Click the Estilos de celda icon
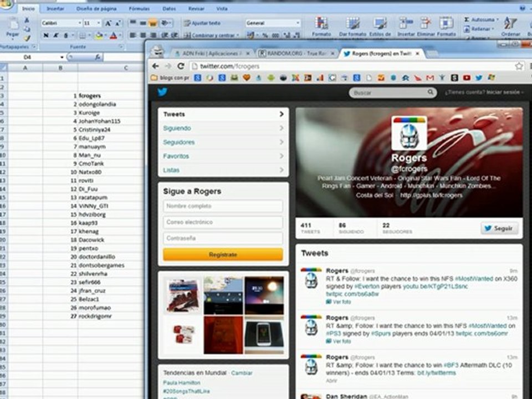 click(380, 27)
